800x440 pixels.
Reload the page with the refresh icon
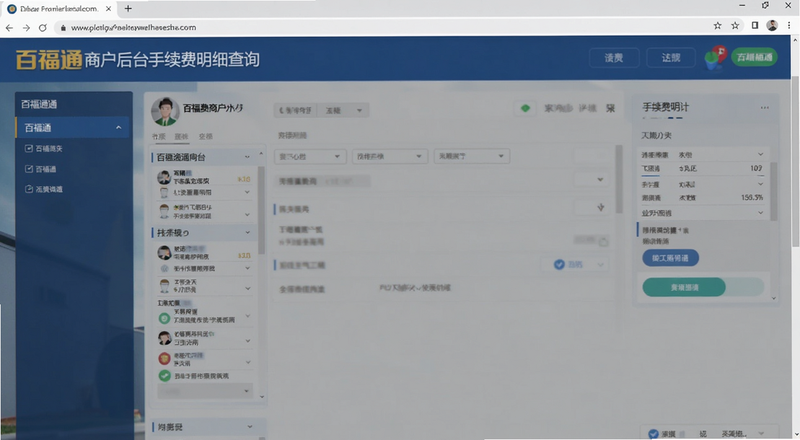(x=43, y=28)
